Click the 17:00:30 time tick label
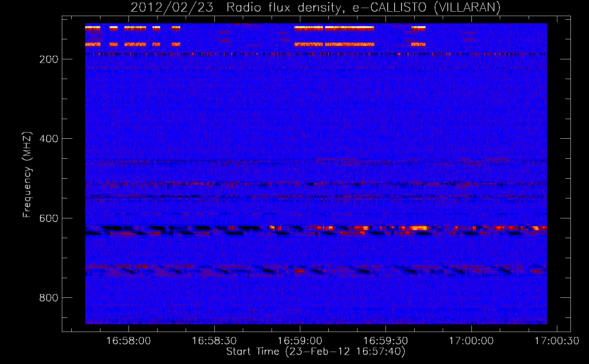Viewport: 589px width, 364px height. 557,341
